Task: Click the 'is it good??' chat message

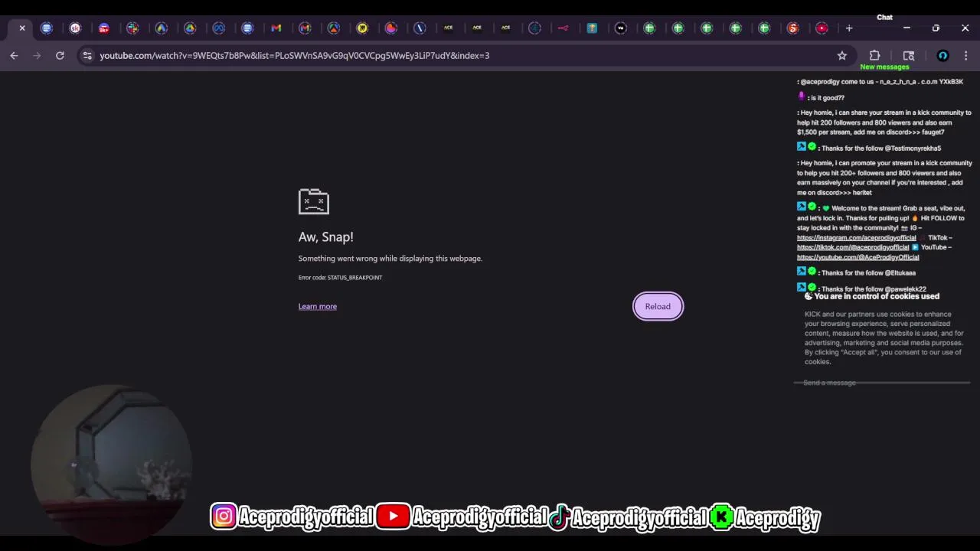Action: point(827,98)
